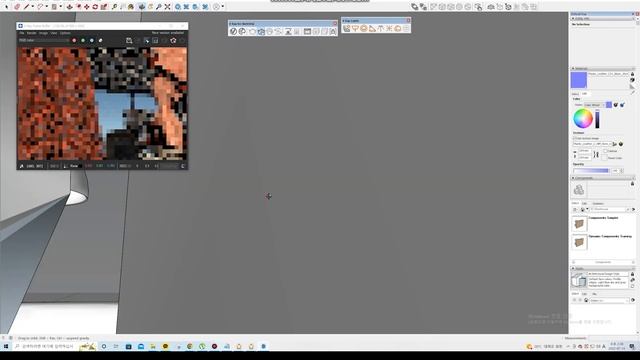Collapse the Components panel
This screenshot has height=360, width=640.
click(573, 178)
